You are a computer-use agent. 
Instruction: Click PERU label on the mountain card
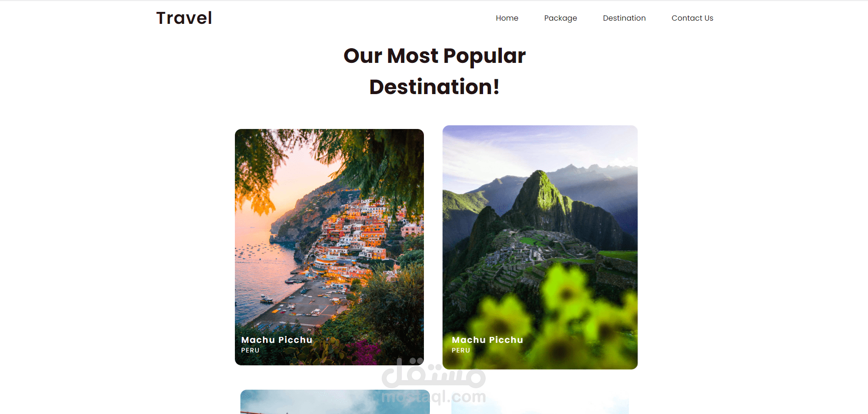461,350
